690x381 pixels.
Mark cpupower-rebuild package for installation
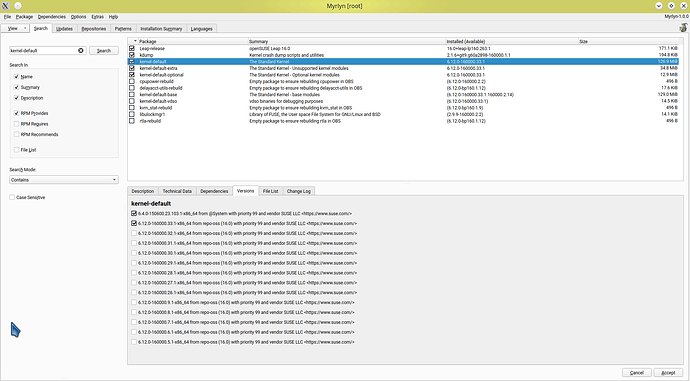click(132, 81)
